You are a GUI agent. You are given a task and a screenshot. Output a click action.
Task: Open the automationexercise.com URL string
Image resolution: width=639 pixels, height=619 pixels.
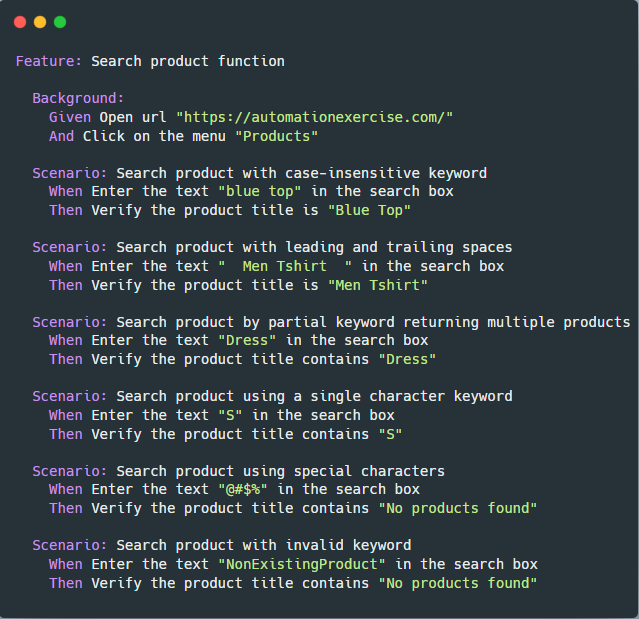315,117
